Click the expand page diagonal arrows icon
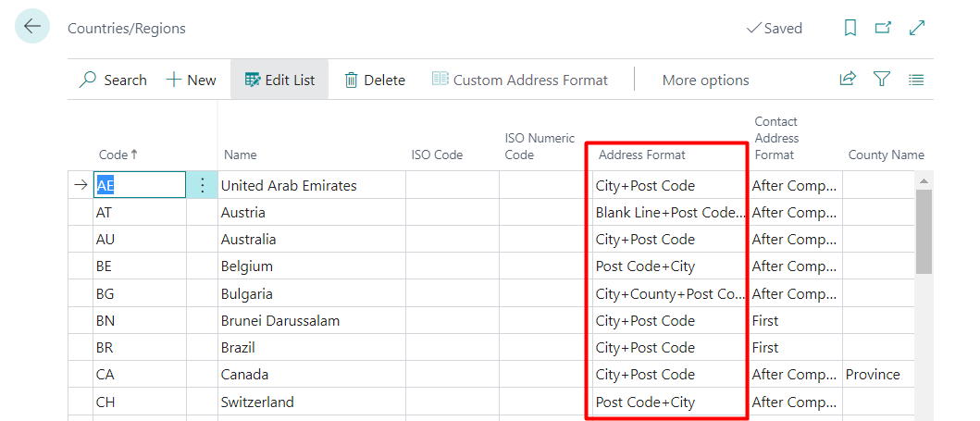The image size is (980, 421). [x=917, y=29]
